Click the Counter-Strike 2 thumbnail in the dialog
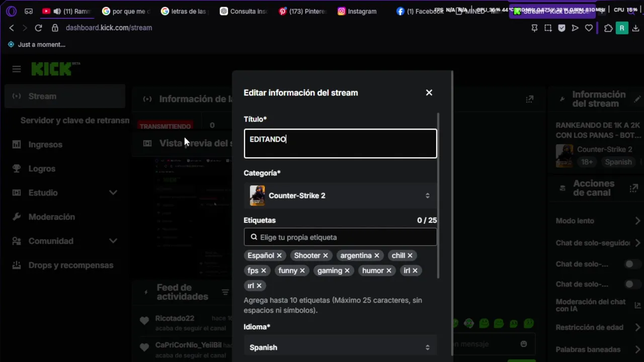The height and width of the screenshot is (362, 644). pyautogui.click(x=257, y=196)
